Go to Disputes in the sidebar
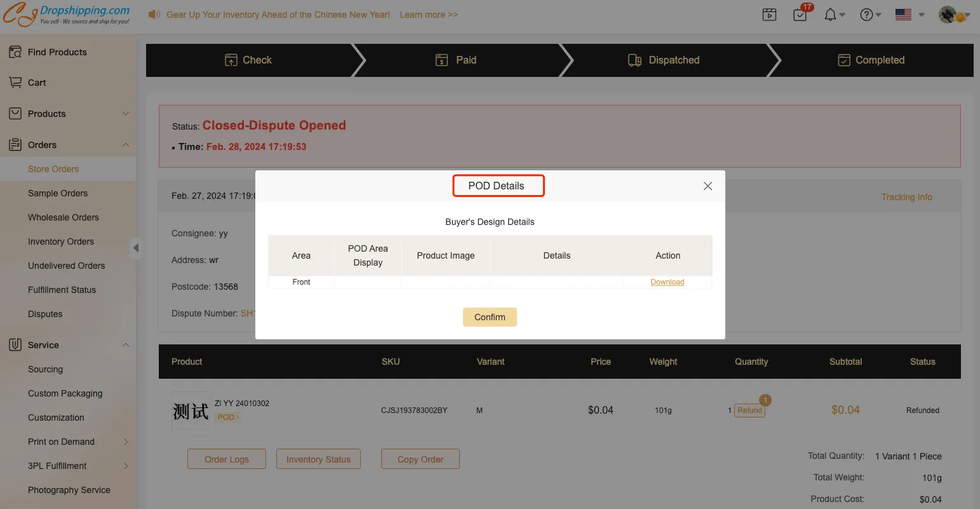 click(x=45, y=314)
